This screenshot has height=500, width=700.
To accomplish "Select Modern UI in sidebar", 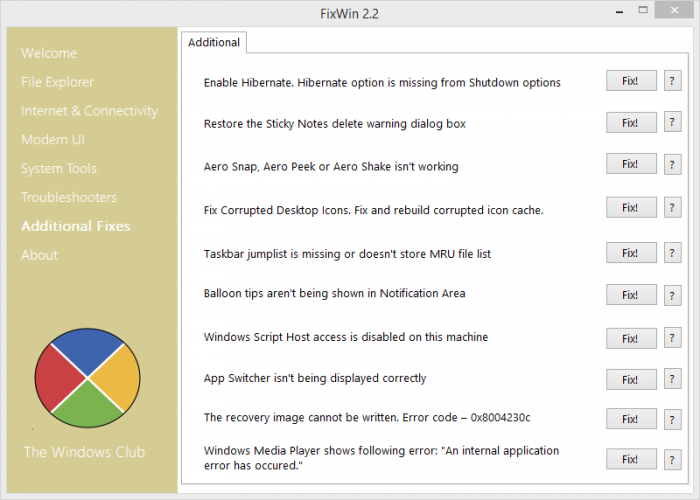I will (53, 140).
